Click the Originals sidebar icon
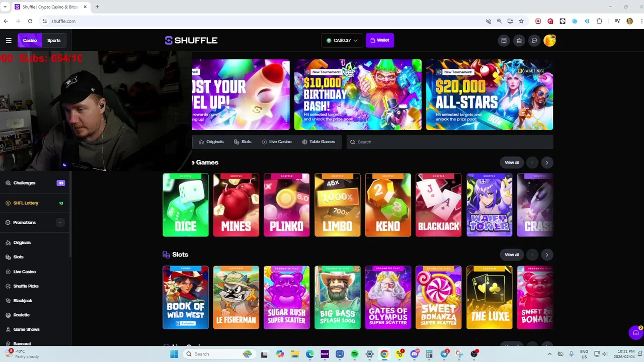Screen dimensions: 644x362 tap(8, 243)
